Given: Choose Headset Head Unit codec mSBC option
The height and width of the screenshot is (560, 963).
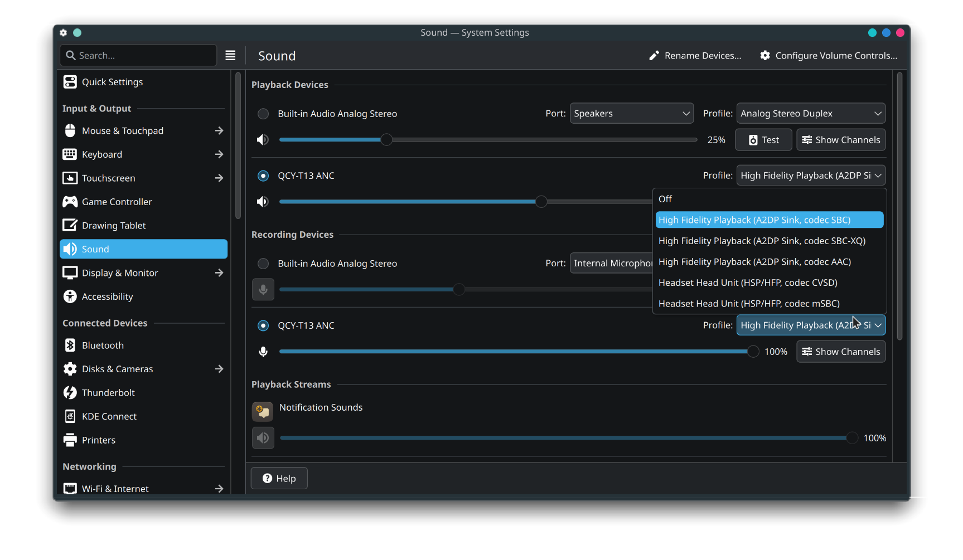Looking at the screenshot, I should (749, 304).
